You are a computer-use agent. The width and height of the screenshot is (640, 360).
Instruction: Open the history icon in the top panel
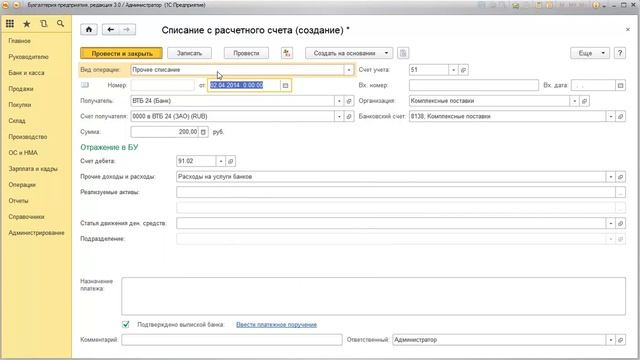[44, 24]
